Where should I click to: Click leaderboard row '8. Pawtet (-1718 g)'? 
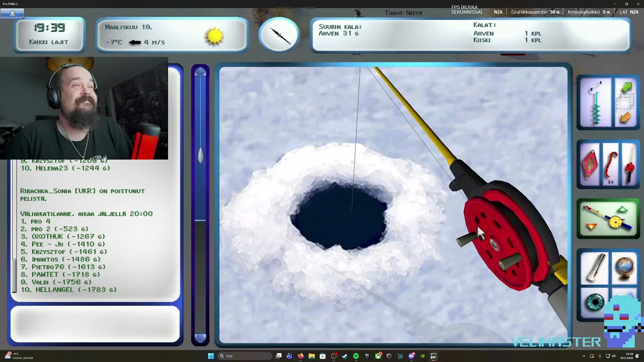tap(60, 275)
